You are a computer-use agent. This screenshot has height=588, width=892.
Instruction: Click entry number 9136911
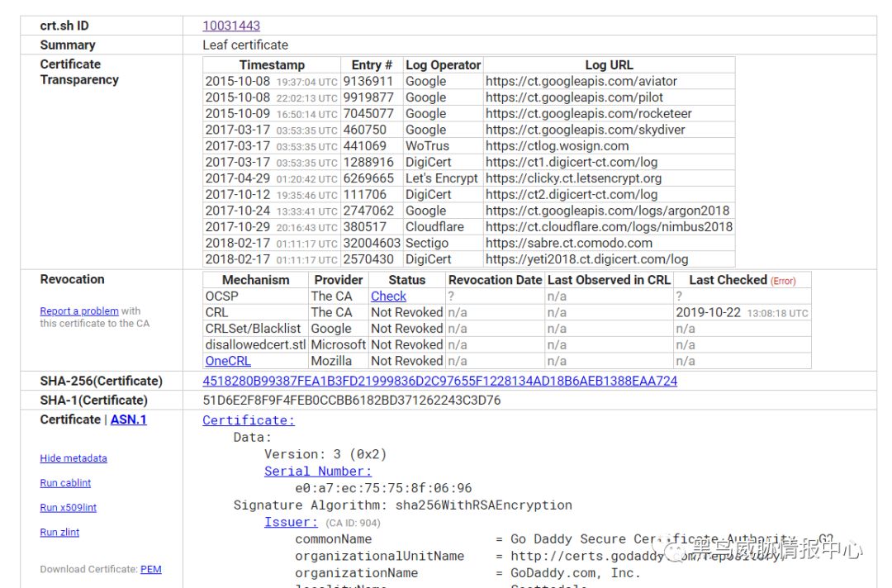coord(368,81)
